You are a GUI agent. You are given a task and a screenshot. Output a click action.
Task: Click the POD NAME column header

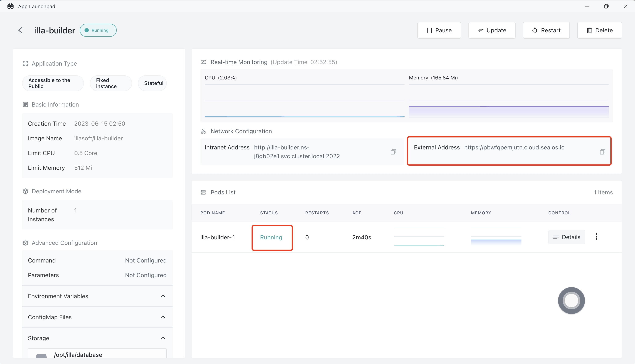(213, 213)
